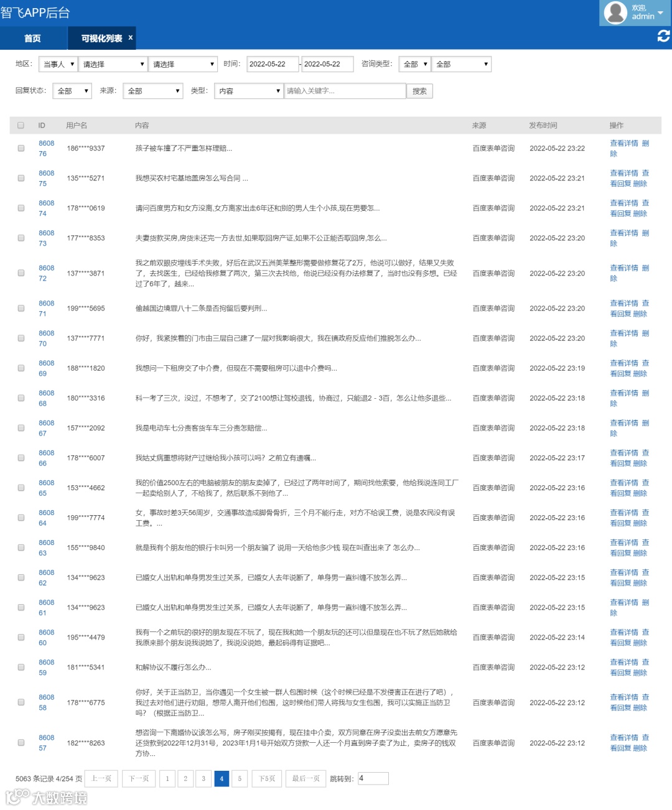Open 查看详情 for user 157****2092
Image resolution: width=672 pixels, height=810 pixels.
tap(624, 423)
